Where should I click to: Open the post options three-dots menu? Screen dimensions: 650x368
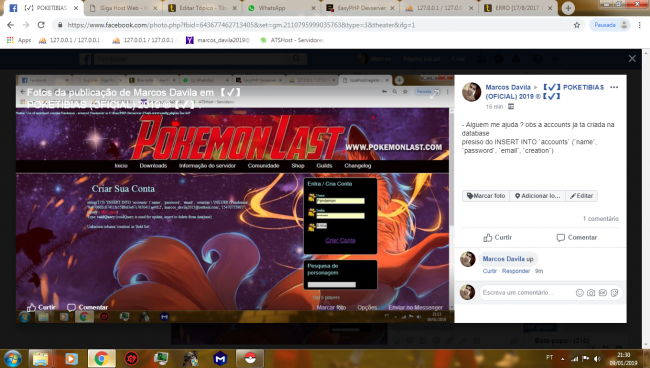point(614,87)
